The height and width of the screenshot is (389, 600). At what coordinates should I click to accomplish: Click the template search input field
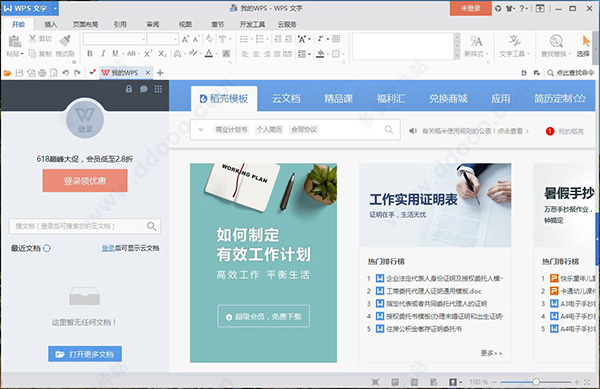(x=295, y=130)
